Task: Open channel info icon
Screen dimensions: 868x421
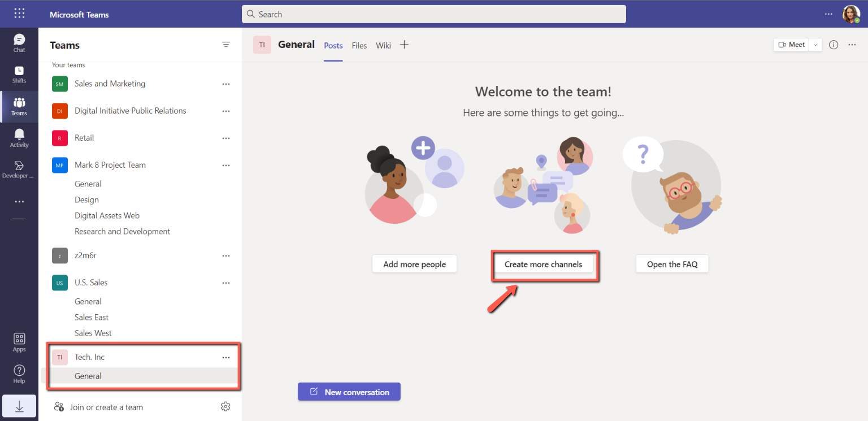Action: tap(834, 45)
